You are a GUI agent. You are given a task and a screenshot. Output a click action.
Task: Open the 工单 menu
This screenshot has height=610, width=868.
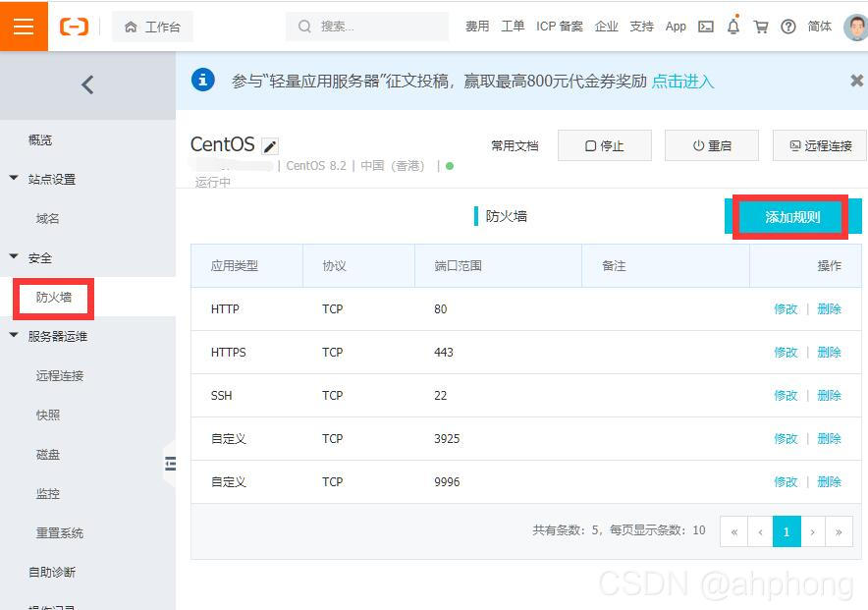513,26
